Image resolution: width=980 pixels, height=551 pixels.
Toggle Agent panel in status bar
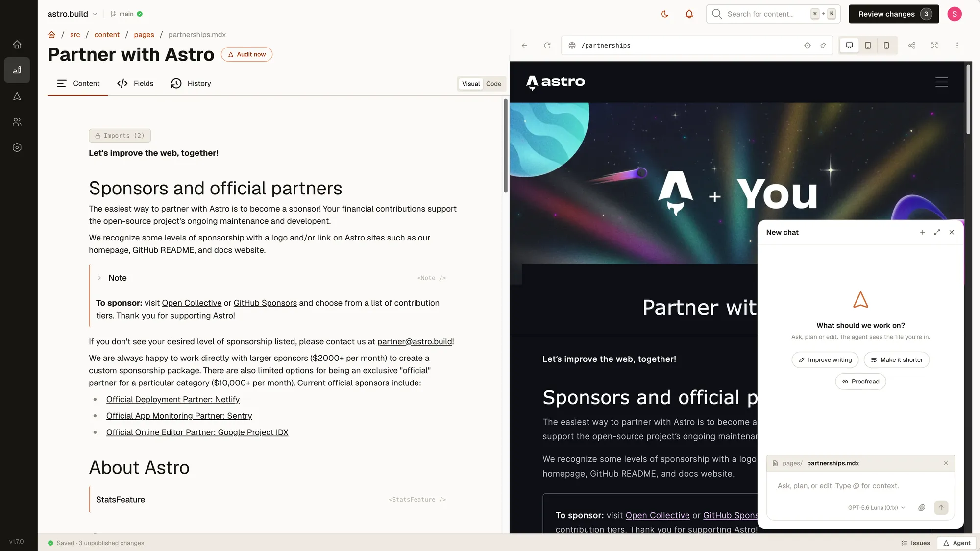click(957, 543)
